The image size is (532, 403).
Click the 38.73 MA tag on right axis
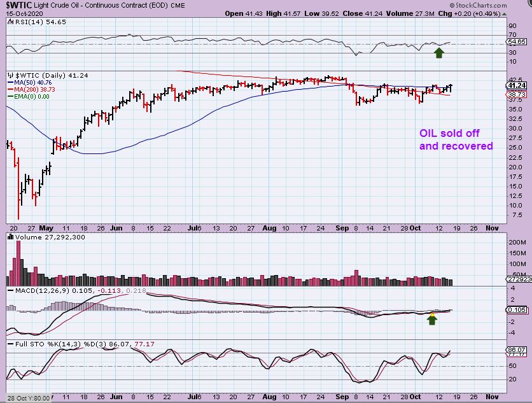517,94
